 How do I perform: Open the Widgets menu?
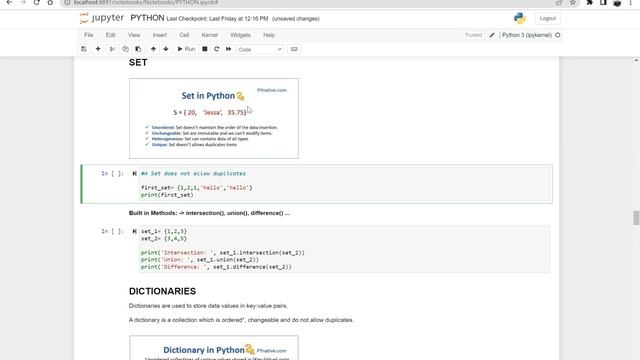click(x=240, y=35)
